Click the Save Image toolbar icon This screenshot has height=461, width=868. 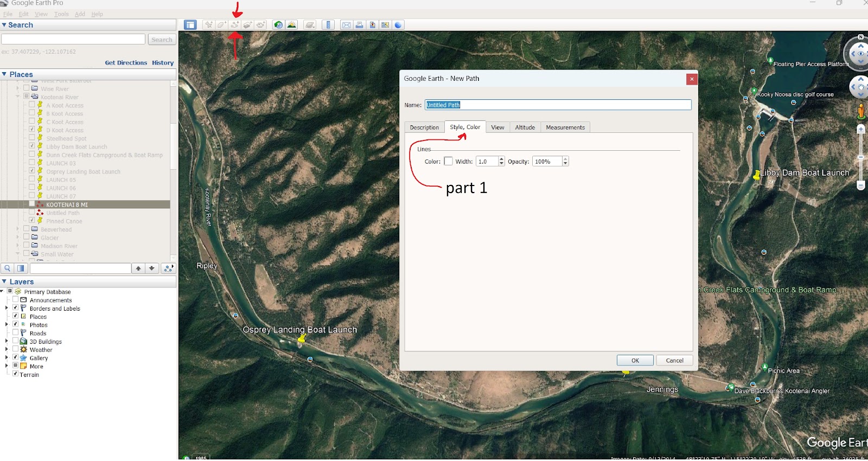[372, 25]
